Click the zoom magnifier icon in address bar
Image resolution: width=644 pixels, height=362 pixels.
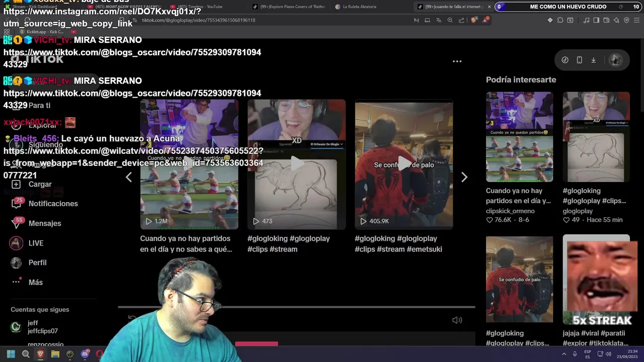coord(450,20)
